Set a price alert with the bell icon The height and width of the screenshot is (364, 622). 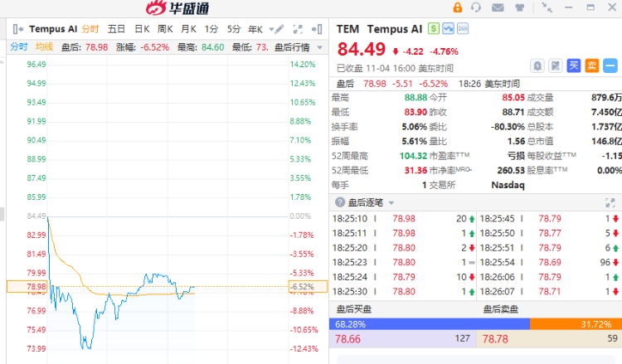(x=537, y=66)
